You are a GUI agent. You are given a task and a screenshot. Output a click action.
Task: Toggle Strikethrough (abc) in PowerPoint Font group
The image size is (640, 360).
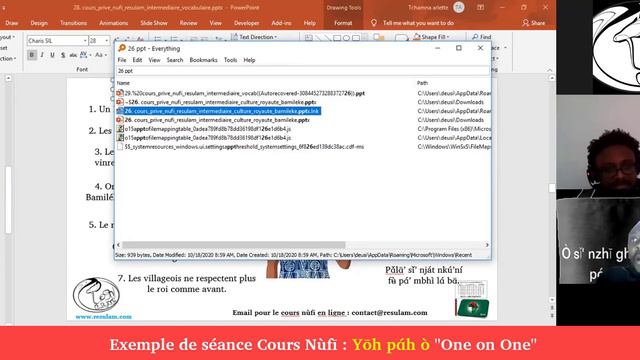click(73, 55)
